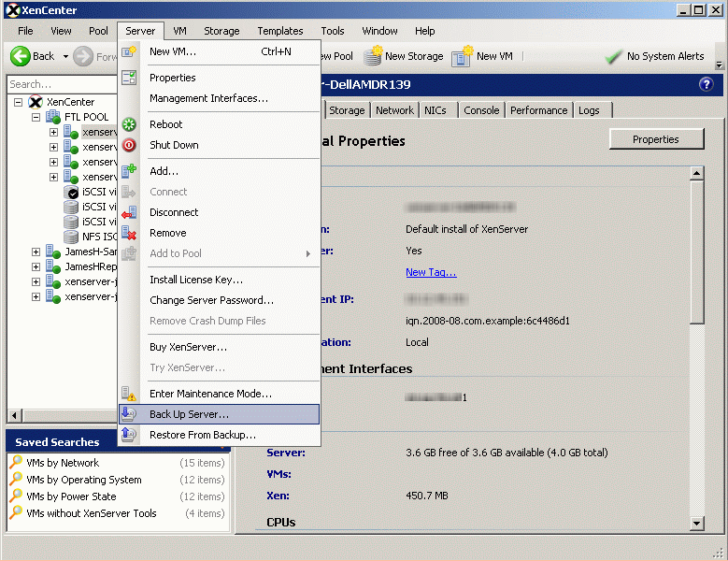728x561 pixels.
Task: Click the Back arrow toolbar icon
Action: click(20, 56)
